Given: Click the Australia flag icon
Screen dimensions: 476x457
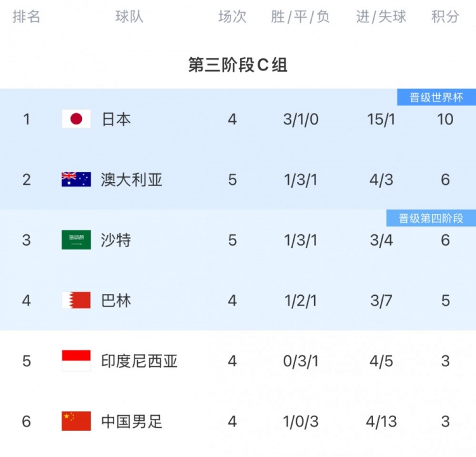Looking at the screenshot, I should pos(76,180).
